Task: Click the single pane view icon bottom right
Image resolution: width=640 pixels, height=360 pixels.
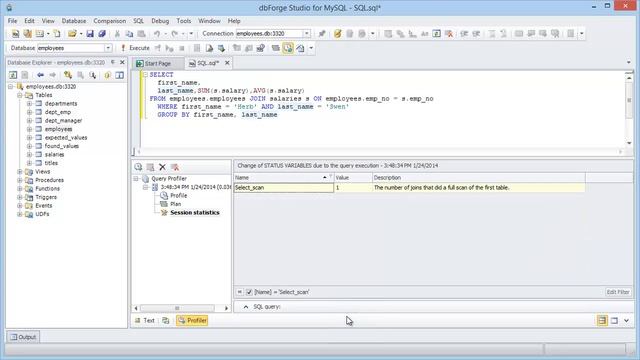Action: 614,320
